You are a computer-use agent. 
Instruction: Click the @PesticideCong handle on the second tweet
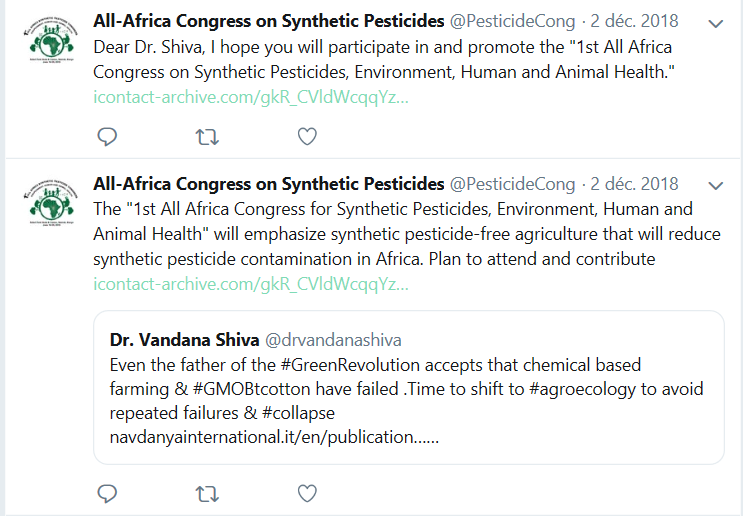click(512, 184)
